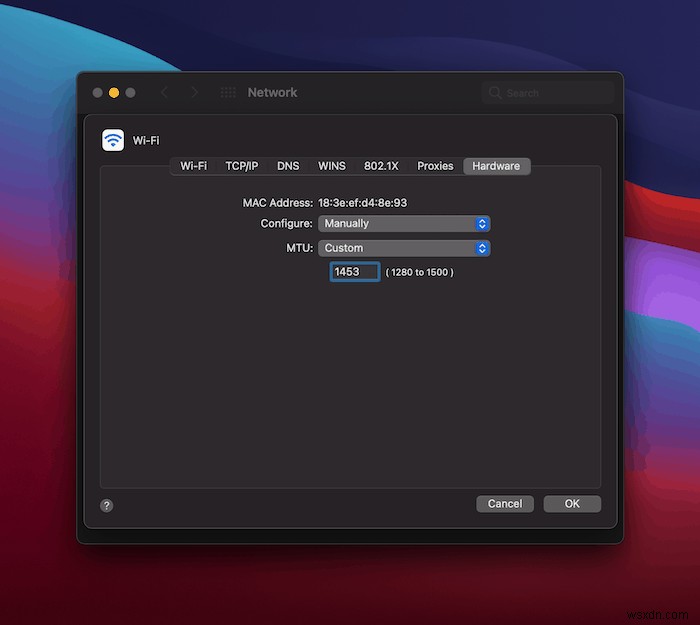Go forward with the right chevron
The image size is (700, 625).
point(194,92)
